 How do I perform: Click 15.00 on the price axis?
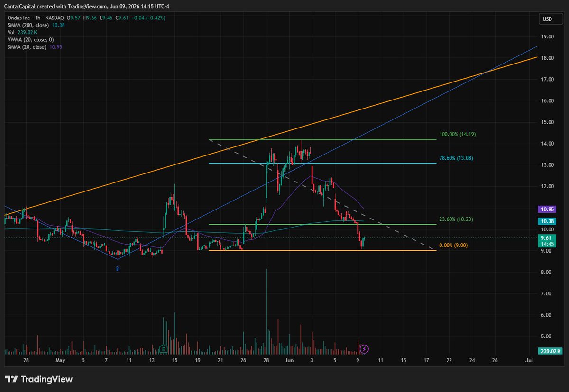point(548,122)
